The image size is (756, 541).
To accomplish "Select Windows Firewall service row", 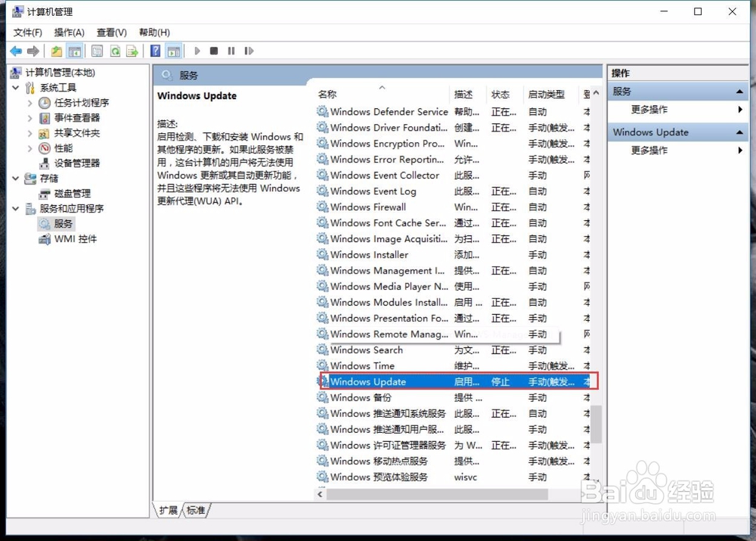I will tap(453, 207).
